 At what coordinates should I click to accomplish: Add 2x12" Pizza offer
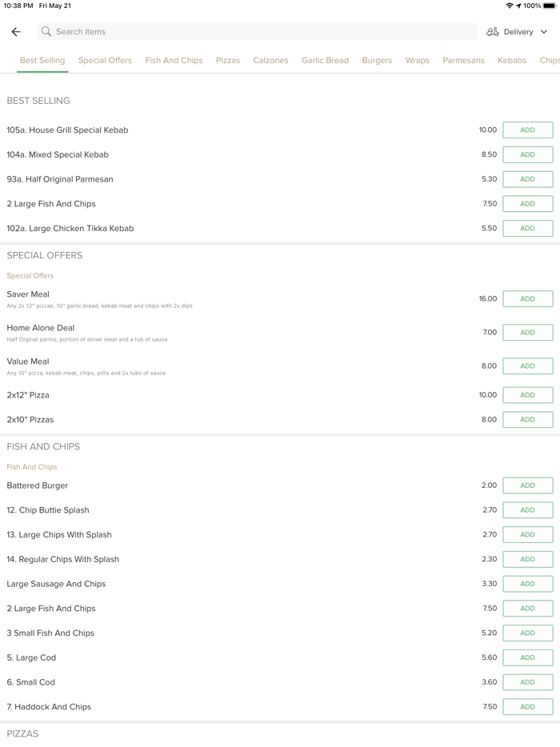coord(527,395)
